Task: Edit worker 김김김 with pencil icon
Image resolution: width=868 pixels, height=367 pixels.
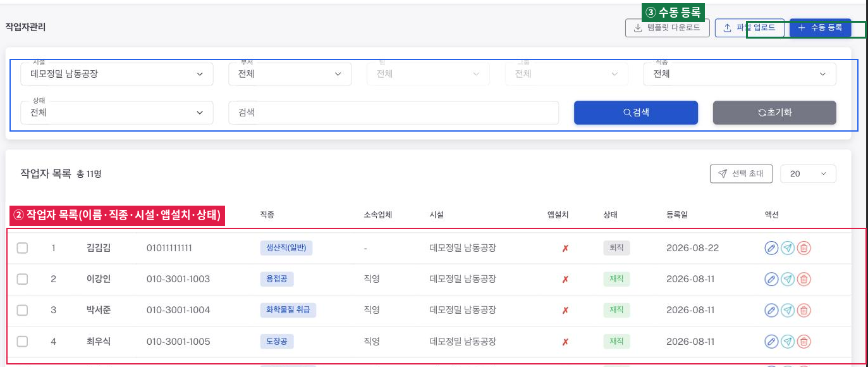Action: tap(771, 248)
